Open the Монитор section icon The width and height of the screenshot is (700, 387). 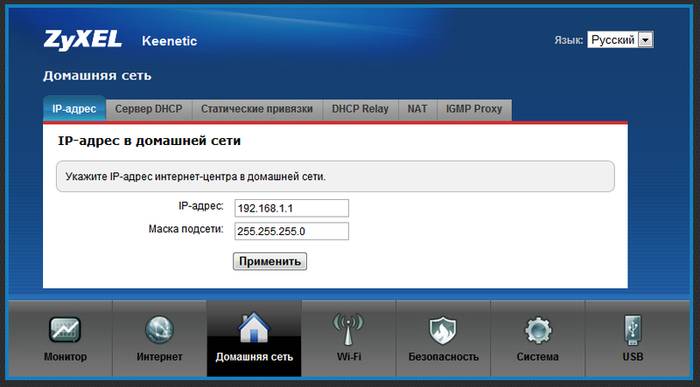(65, 330)
